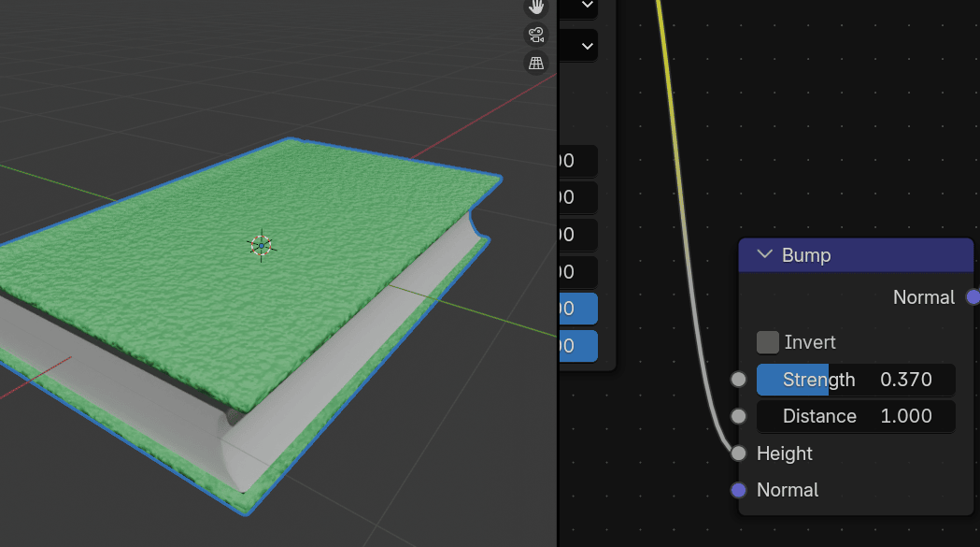Click the purple Normal input socket
980x547 pixels.
point(739,490)
